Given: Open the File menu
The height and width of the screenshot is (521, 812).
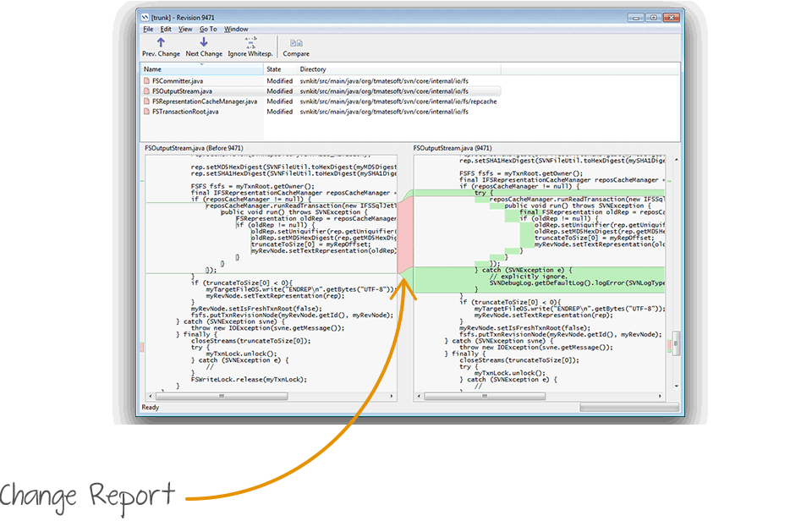Looking at the screenshot, I should click(148, 29).
